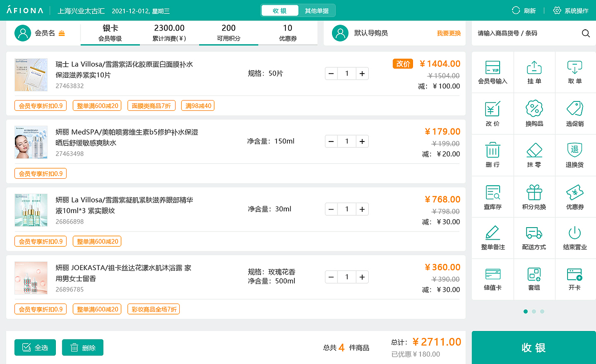Toggle the 全选 select all checkbox
596x364 pixels.
(x=35, y=347)
